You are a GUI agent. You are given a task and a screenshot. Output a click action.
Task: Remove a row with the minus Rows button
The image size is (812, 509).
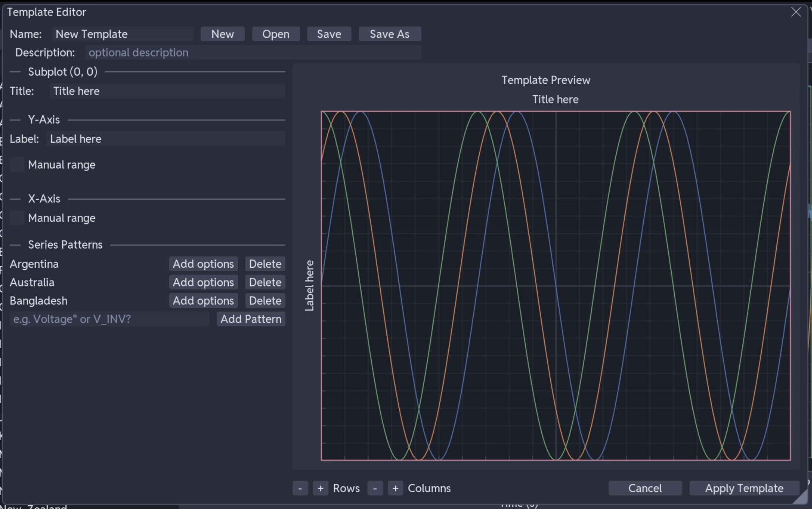pos(300,488)
